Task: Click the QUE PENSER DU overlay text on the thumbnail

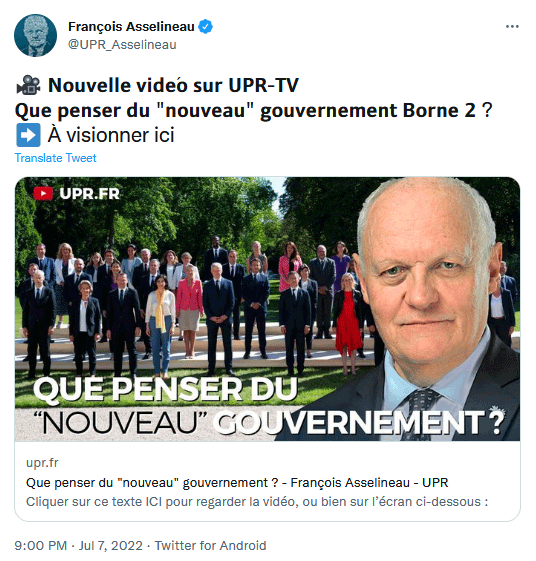Action: pos(165,389)
